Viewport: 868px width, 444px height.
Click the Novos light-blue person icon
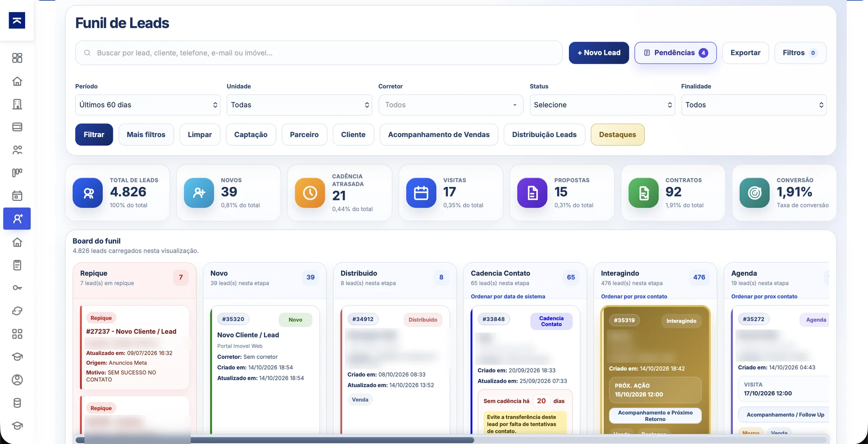click(x=199, y=193)
